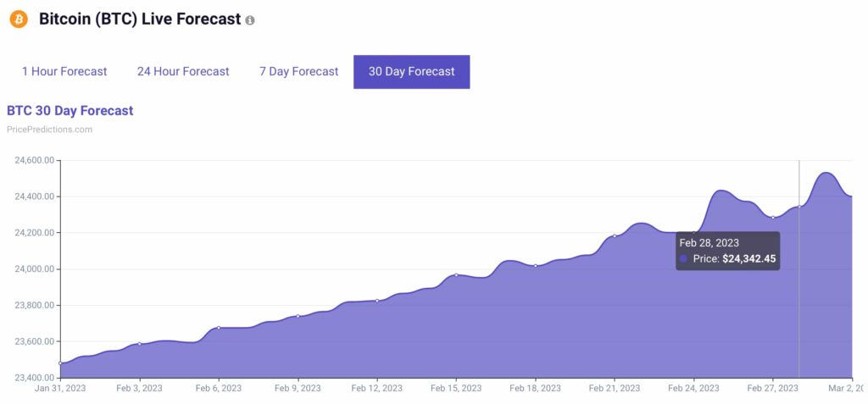Click the BTC 30 Day Forecast title
Screen dimensions: 868x404
70,111
